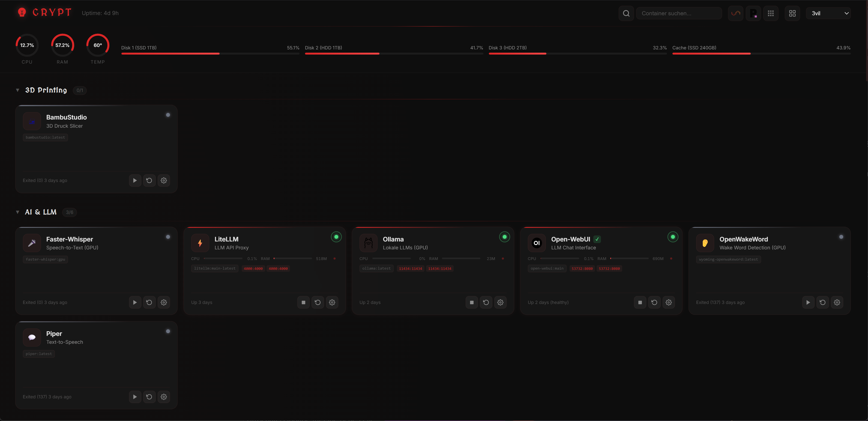Start the BambuStudio container
This screenshot has width=868, height=421.
pos(135,180)
